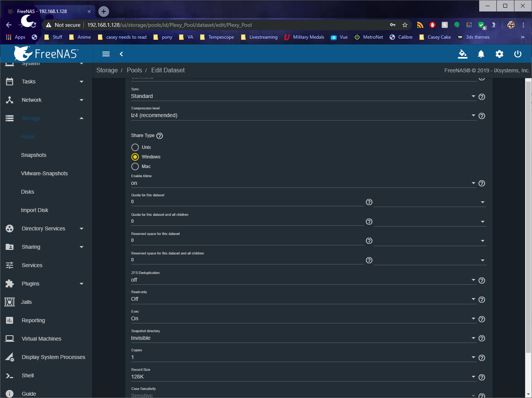
Task: Open the Enable Atime dropdown
Action: pos(304,183)
